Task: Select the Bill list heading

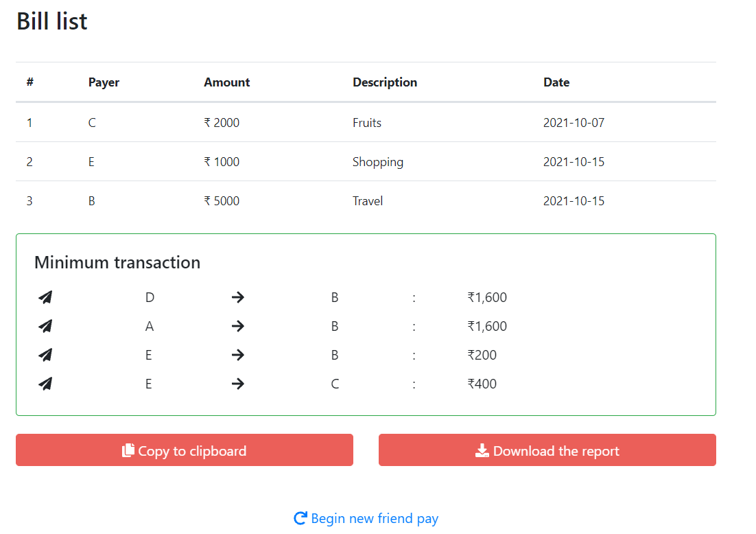Action: (x=51, y=21)
